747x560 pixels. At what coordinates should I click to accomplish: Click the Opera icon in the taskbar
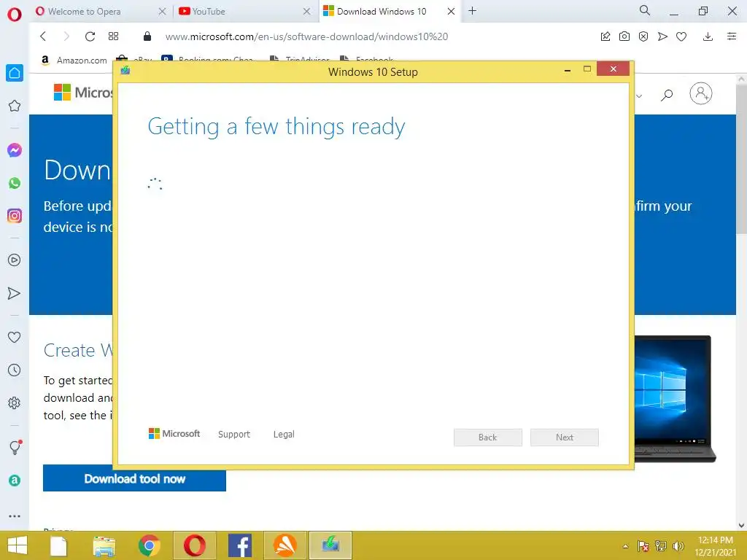coord(194,545)
